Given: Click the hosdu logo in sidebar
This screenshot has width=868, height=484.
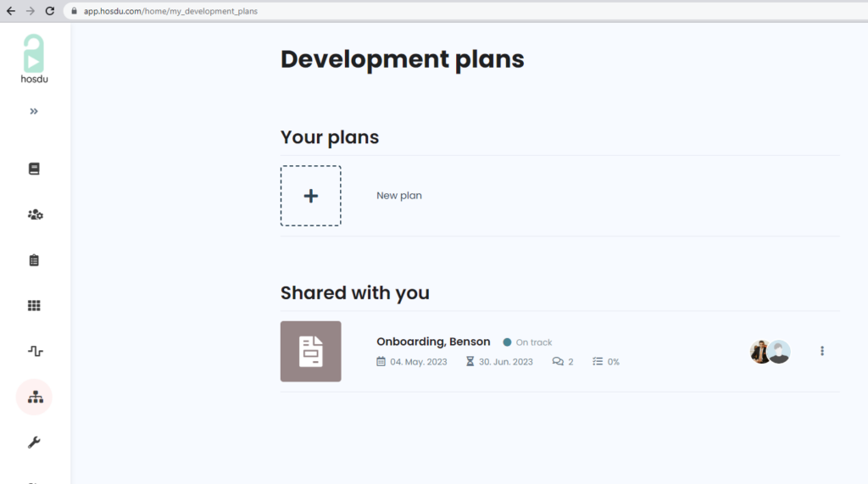Looking at the screenshot, I should click(34, 58).
